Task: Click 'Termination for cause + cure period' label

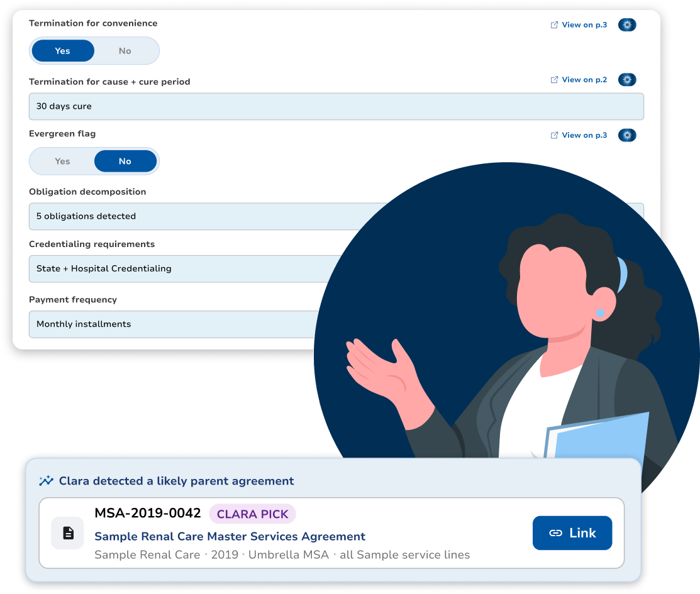Action: coord(109,82)
